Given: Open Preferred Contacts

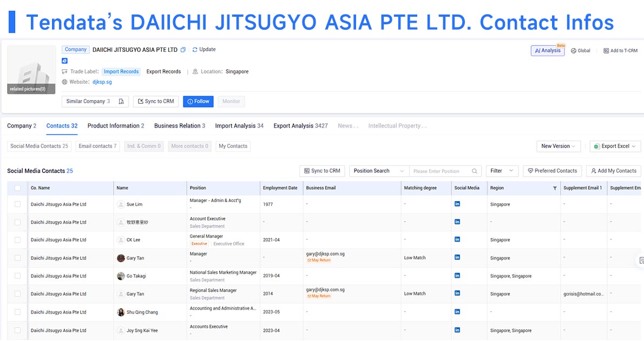Looking at the screenshot, I should click(552, 171).
